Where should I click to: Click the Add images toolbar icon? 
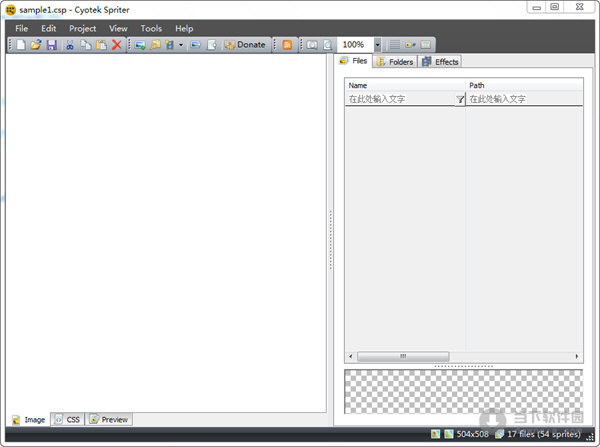click(x=141, y=45)
